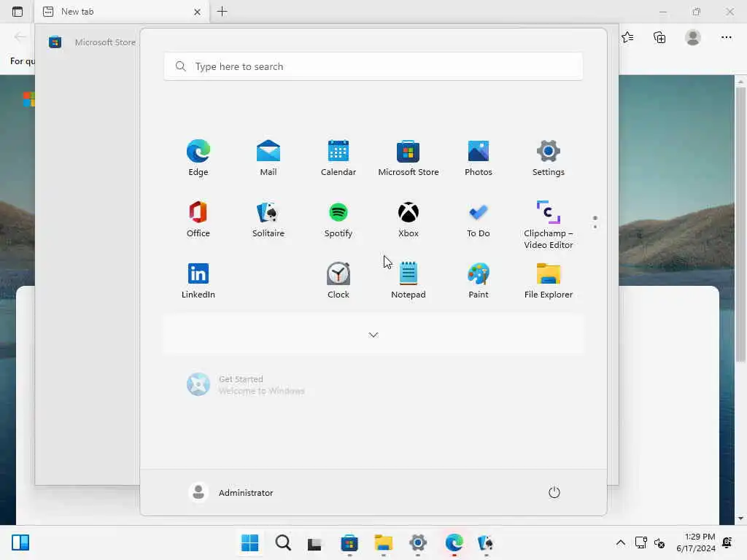Screen dimensions: 747x560
Task: Switch to Edge on the taskbar
Action: tap(454, 543)
